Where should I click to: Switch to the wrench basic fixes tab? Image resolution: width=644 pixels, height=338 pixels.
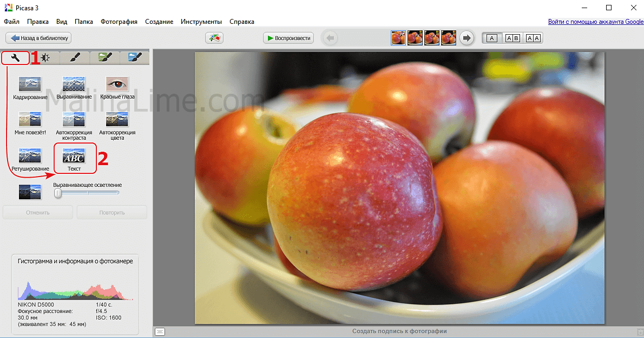click(x=15, y=57)
